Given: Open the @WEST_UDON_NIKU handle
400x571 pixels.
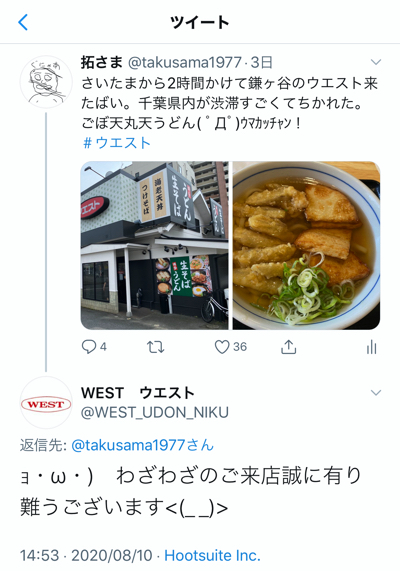Looking at the screenshot, I should point(155,413).
